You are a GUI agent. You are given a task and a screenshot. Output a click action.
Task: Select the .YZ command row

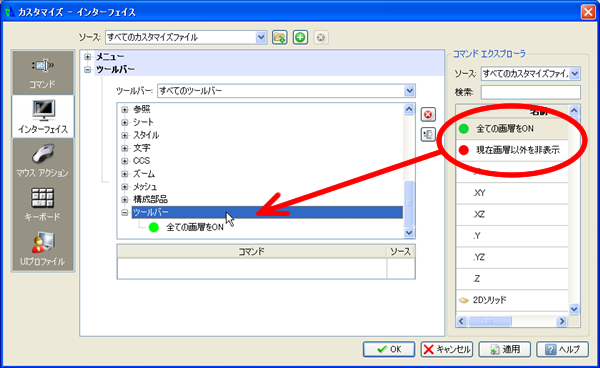pos(512,257)
